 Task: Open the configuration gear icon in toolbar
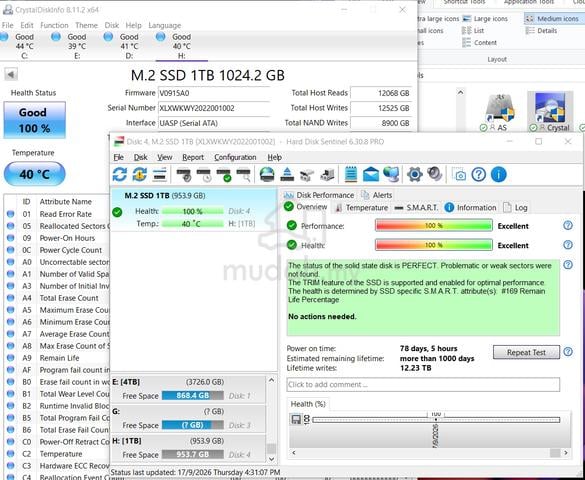(x=414, y=174)
